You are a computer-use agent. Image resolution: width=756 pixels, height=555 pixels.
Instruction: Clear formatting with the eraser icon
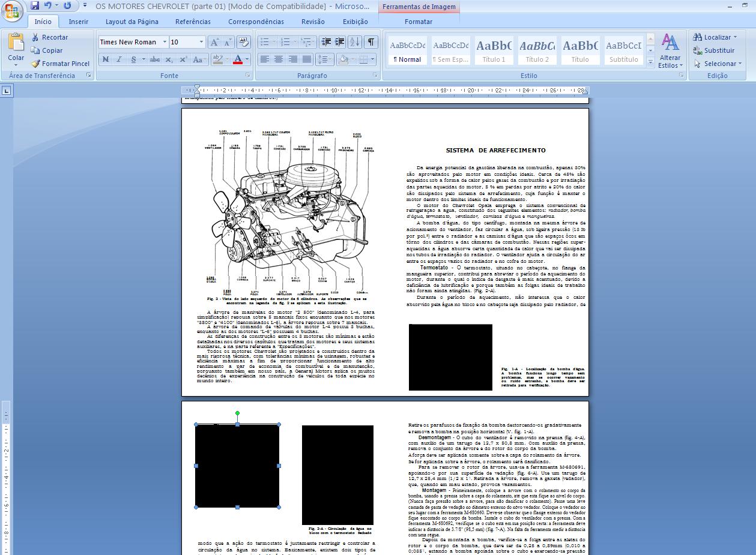click(x=243, y=42)
